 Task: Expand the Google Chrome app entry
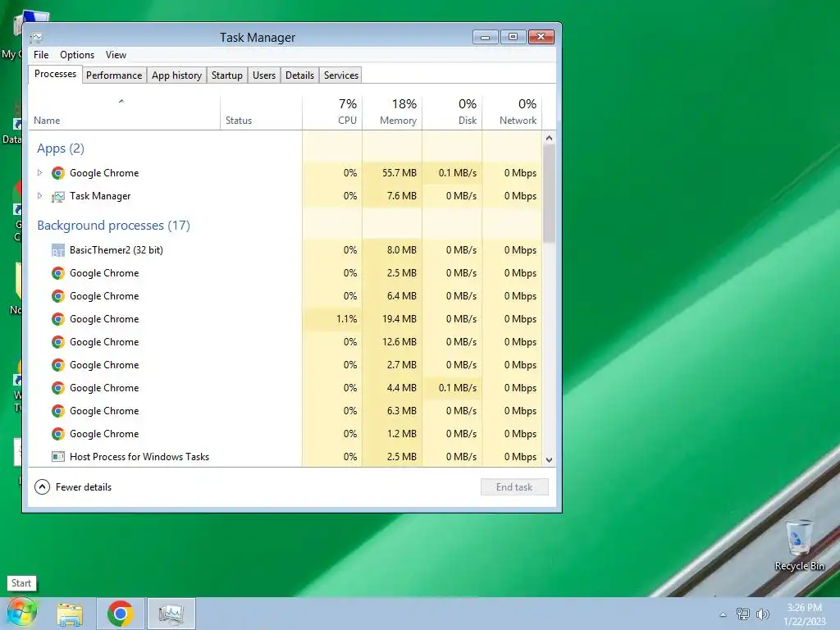(39, 173)
